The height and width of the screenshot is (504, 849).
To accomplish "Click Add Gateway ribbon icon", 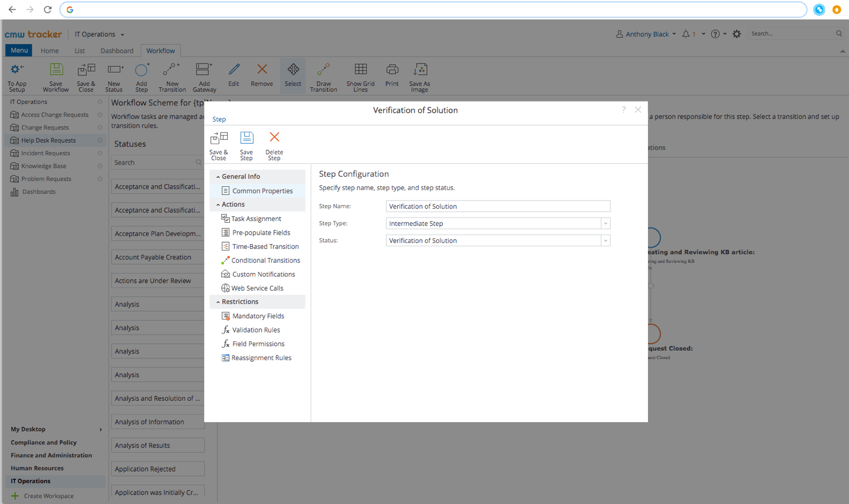I will point(204,70).
